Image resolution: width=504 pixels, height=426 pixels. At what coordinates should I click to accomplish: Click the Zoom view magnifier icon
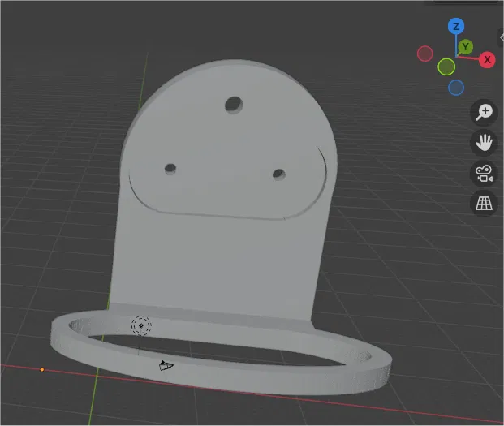[484, 113]
